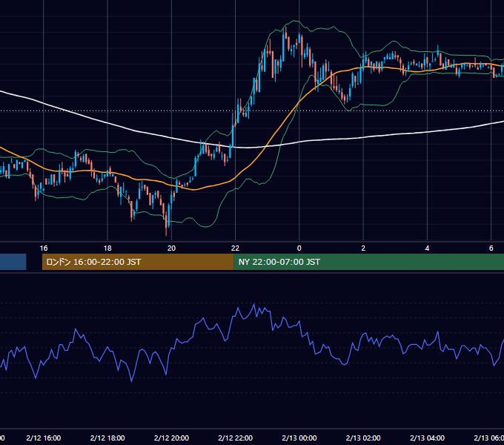Click the '16' hour label on price chart axis
This screenshot has height=445, width=504.
44,248
